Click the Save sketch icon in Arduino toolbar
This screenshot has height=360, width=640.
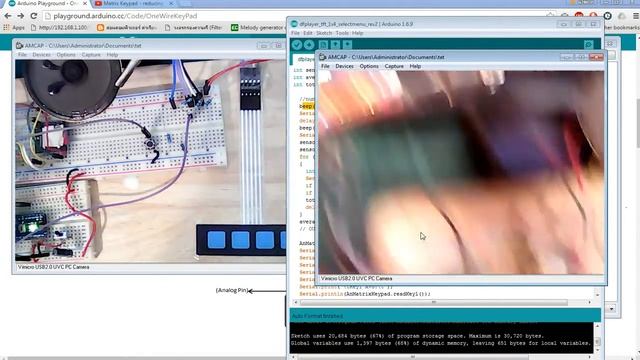point(347,45)
